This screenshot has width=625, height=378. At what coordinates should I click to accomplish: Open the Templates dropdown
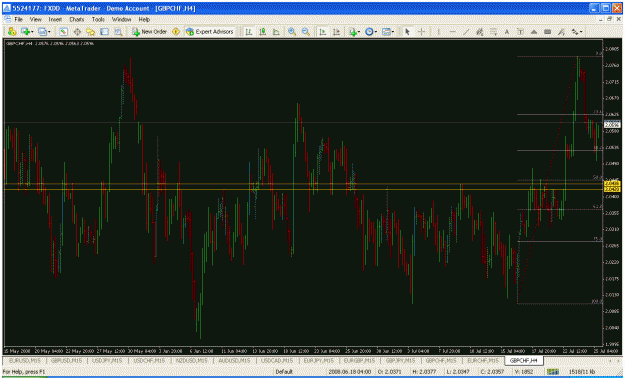click(x=387, y=32)
